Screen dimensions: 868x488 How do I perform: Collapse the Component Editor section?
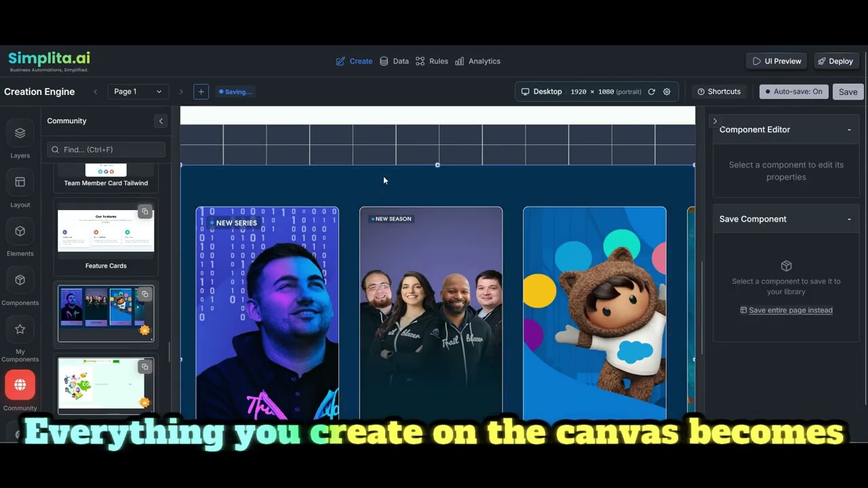(x=849, y=129)
